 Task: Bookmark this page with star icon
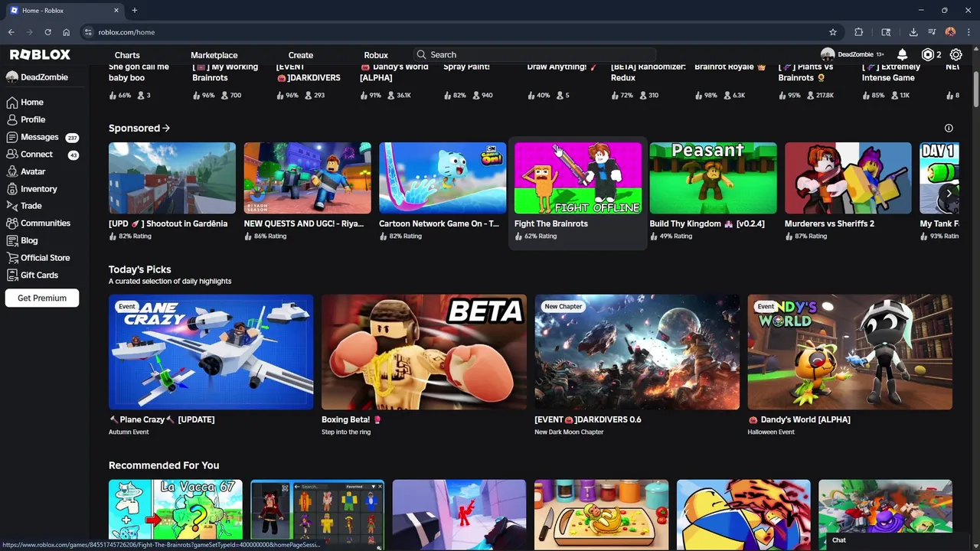[833, 32]
